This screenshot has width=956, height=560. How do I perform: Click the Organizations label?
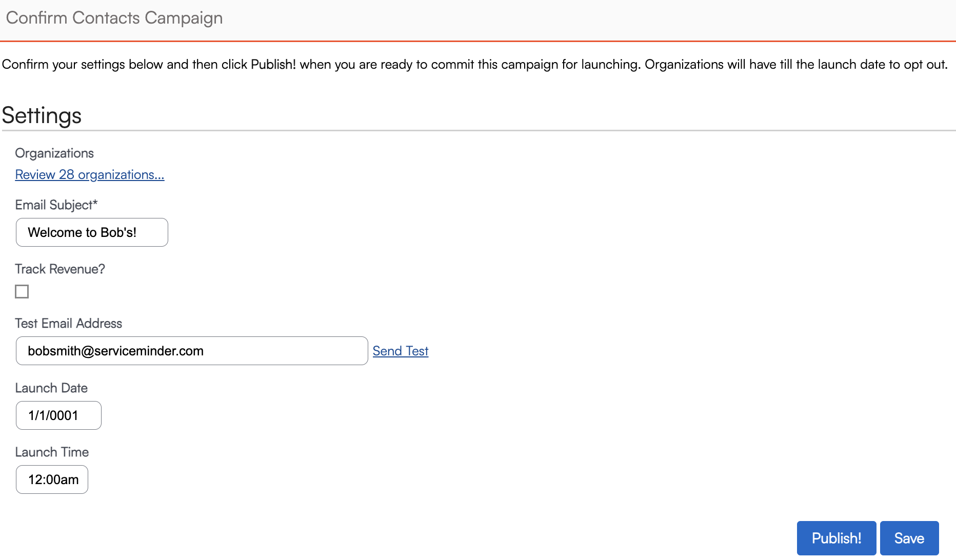tap(54, 153)
